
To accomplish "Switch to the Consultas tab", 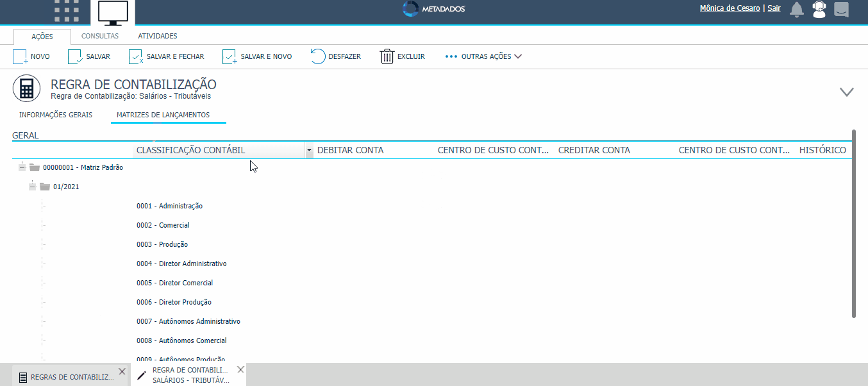I will (x=99, y=36).
